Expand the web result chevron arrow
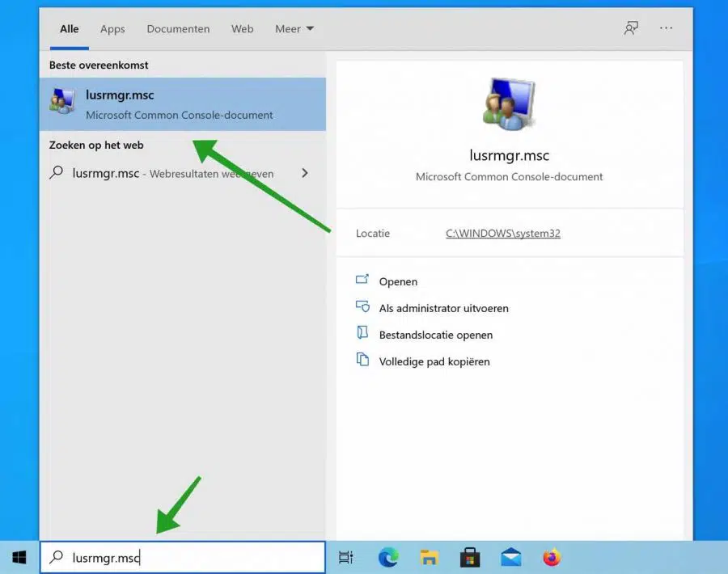Viewport: 728px width, 574px height. pyautogui.click(x=305, y=173)
